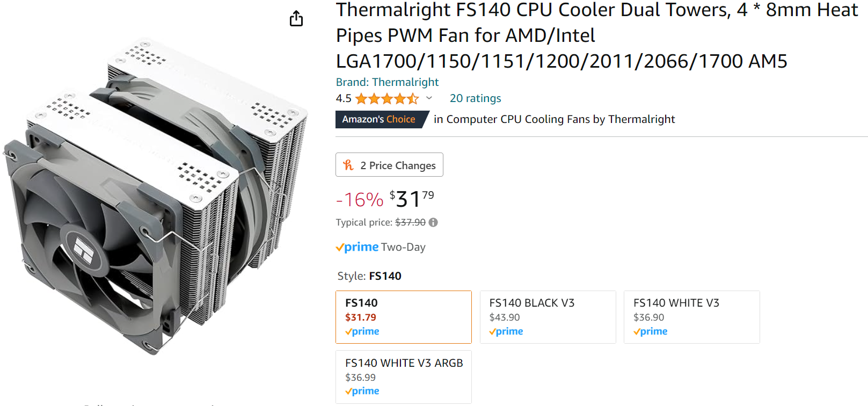
Task: Click the CPU cooler product image
Action: point(156,199)
